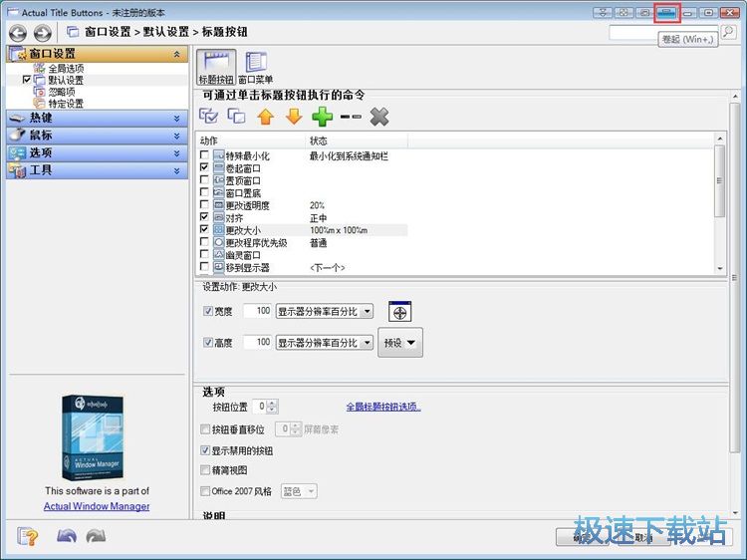
Task: Expand the 选项 sidebar section
Action: coord(98,153)
